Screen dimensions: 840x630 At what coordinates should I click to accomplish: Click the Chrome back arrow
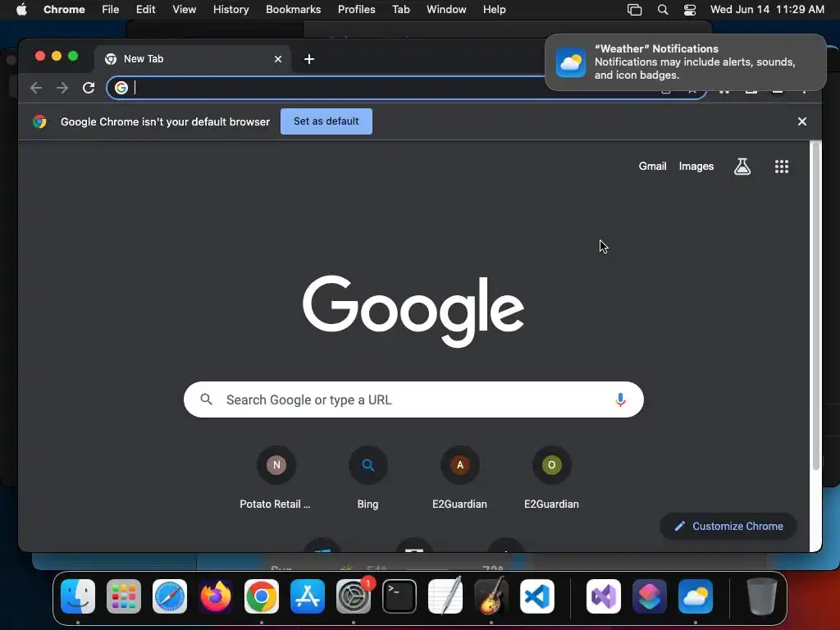pos(36,88)
